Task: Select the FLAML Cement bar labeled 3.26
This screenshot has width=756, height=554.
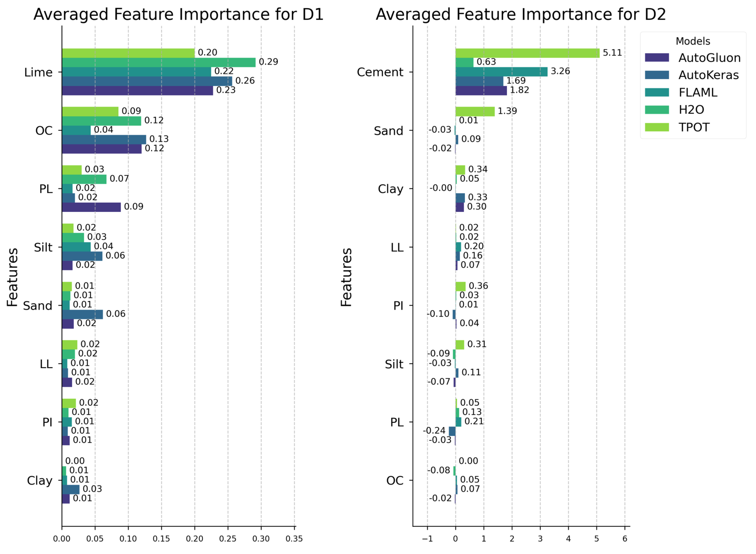Action: (x=501, y=72)
